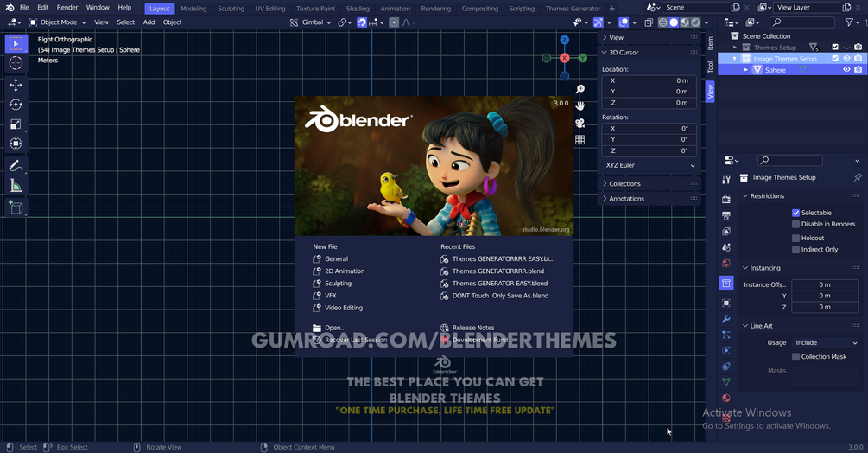The image size is (868, 453).
Task: Click the Blender logo menu icon
Action: (10, 7)
